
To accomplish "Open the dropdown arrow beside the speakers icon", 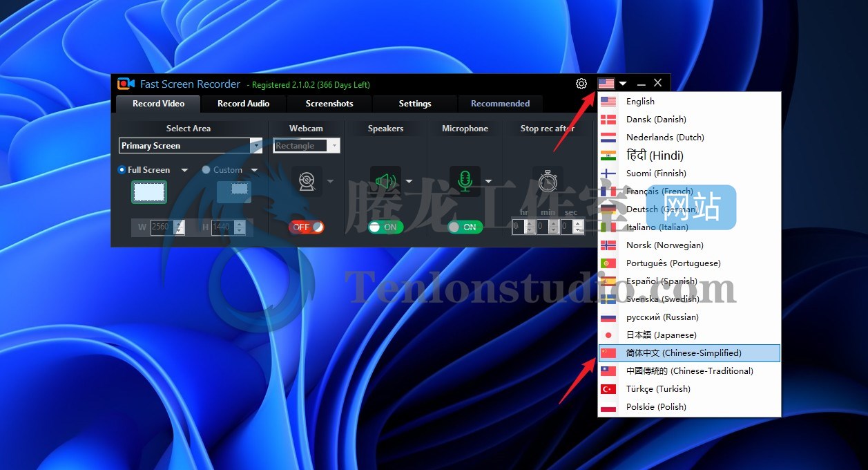I will [x=409, y=181].
